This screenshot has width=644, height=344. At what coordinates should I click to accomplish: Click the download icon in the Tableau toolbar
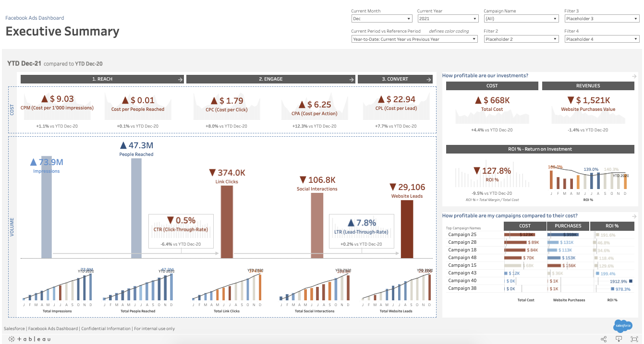(x=619, y=339)
